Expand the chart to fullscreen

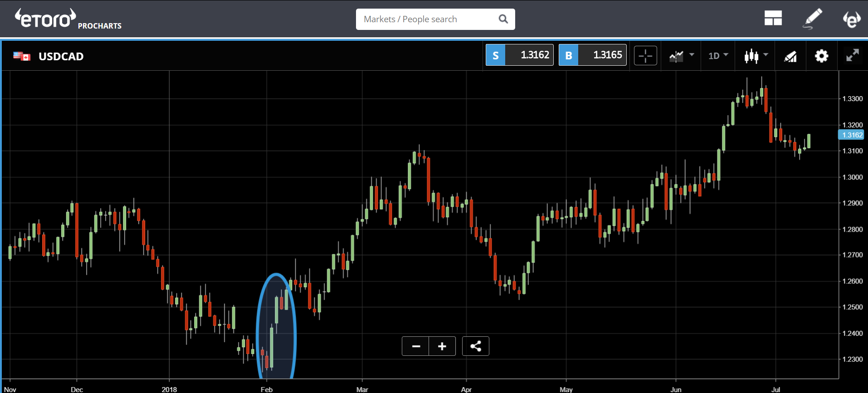pos(853,56)
